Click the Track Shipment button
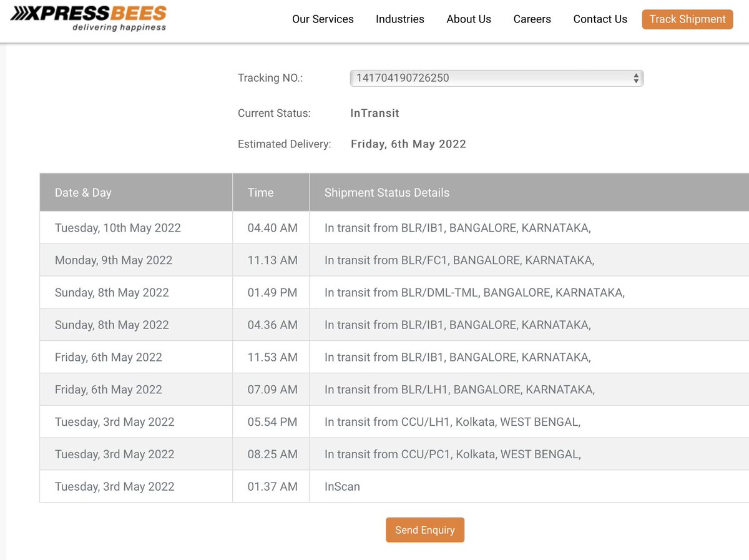Screen dimensions: 749x560 click(x=687, y=19)
